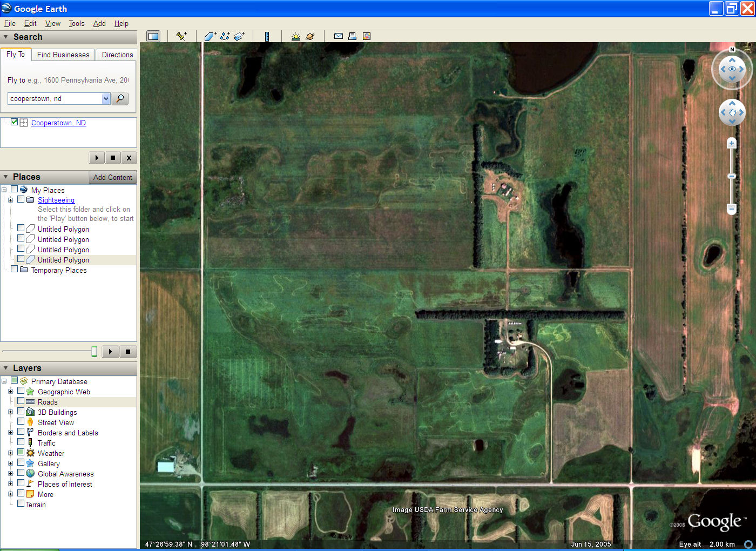
Task: Open the Add menu
Action: [x=99, y=23]
